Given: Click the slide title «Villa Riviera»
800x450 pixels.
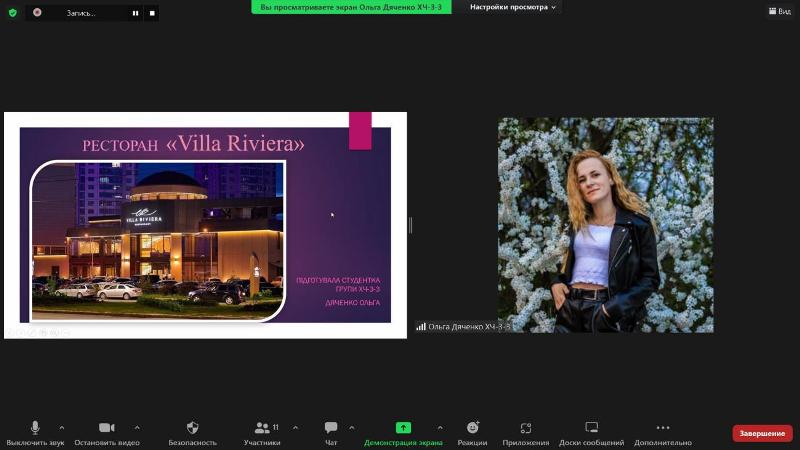Looking at the screenshot, I should (x=235, y=143).
